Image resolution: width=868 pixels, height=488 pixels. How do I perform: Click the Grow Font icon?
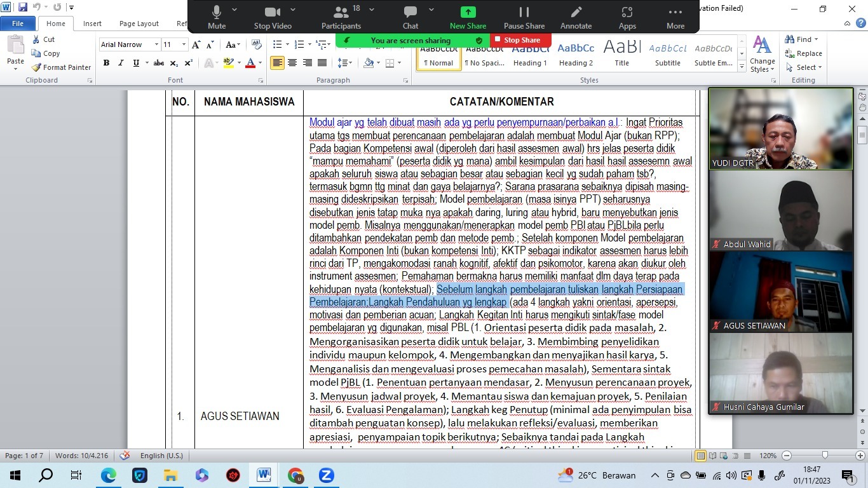coord(196,44)
